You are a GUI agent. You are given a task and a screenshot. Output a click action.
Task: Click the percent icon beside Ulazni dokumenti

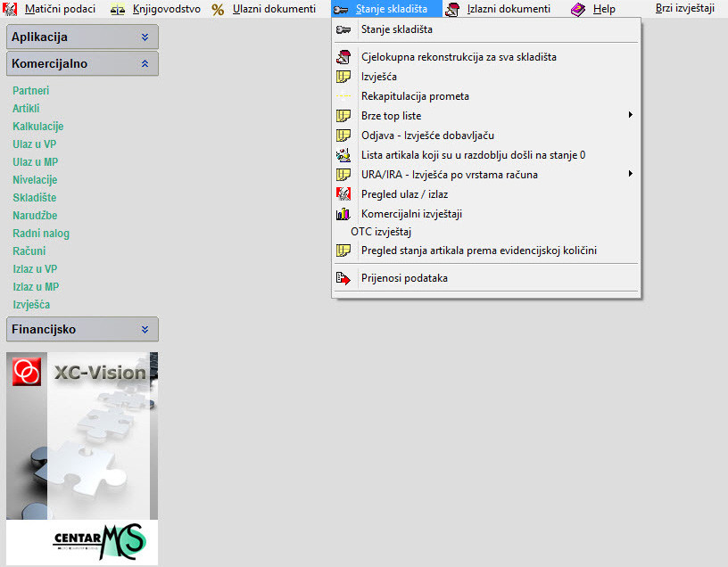(x=218, y=9)
